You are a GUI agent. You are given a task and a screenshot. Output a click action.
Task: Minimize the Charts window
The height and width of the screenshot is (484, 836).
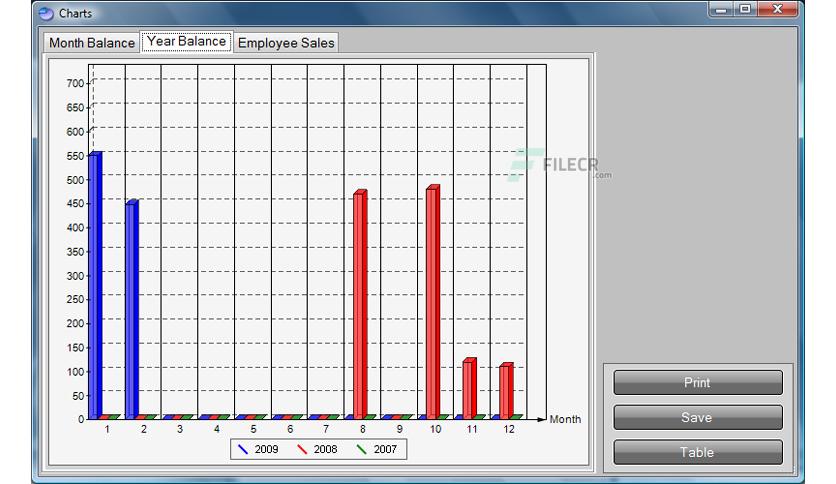721,9
